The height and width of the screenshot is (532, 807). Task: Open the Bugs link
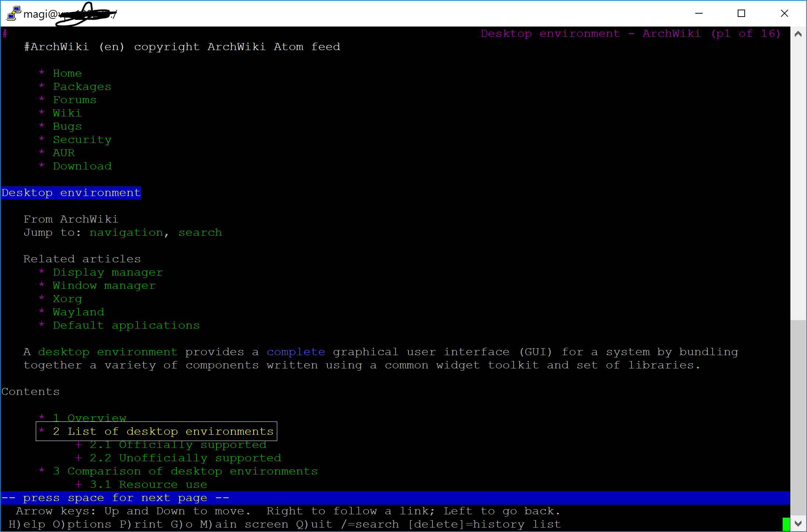[x=67, y=126]
